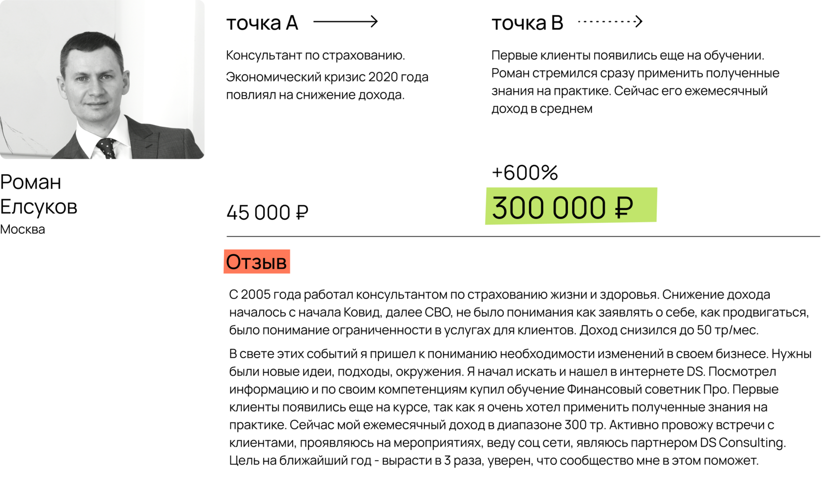Screen dimensions: 836x504
Task: Click the dotted arrow beside точка В
Action: pos(610,21)
